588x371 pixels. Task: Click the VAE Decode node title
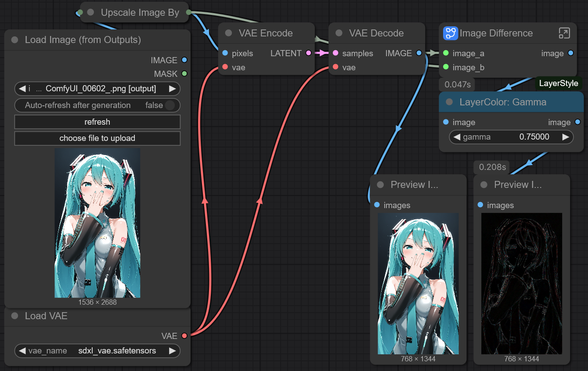376,33
